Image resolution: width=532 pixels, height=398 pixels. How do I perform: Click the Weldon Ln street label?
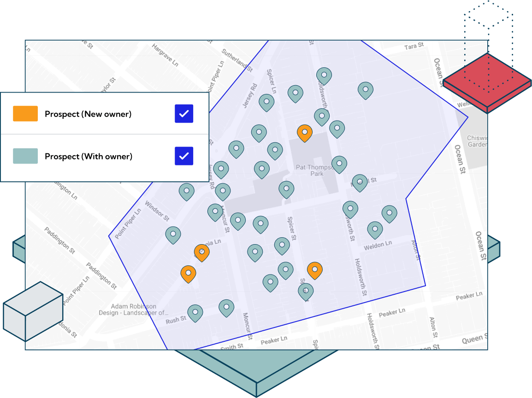pos(378,245)
